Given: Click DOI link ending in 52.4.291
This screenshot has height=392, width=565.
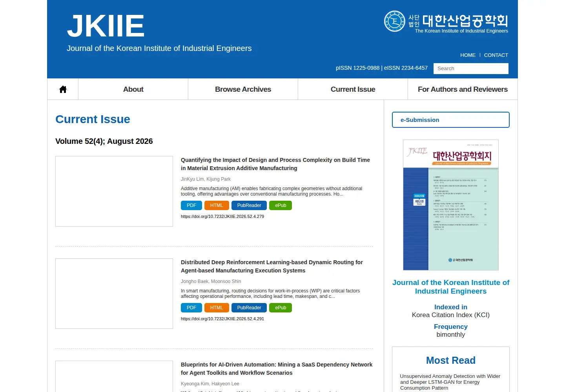Looking at the screenshot, I should (222, 319).
